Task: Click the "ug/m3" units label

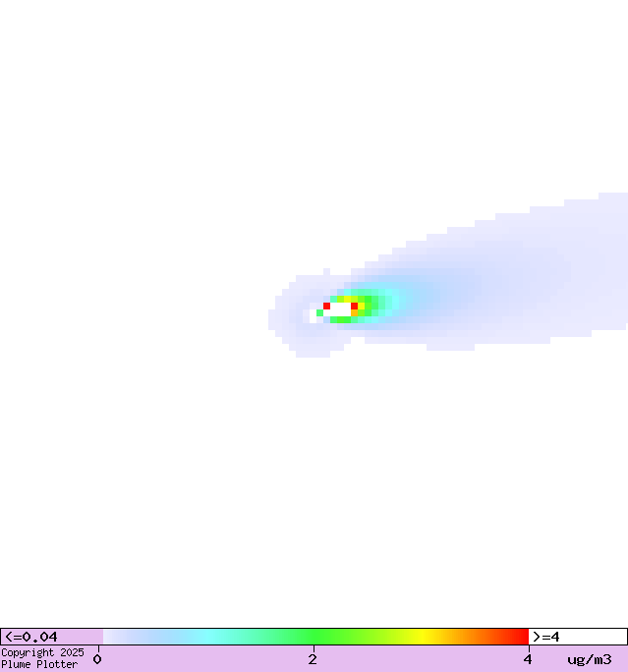Action: click(x=590, y=659)
